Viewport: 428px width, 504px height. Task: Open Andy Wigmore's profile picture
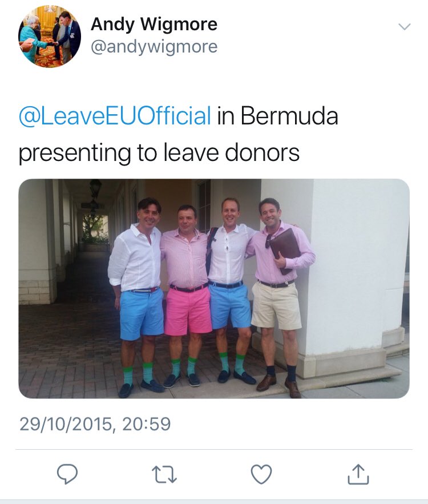pyautogui.click(x=50, y=37)
